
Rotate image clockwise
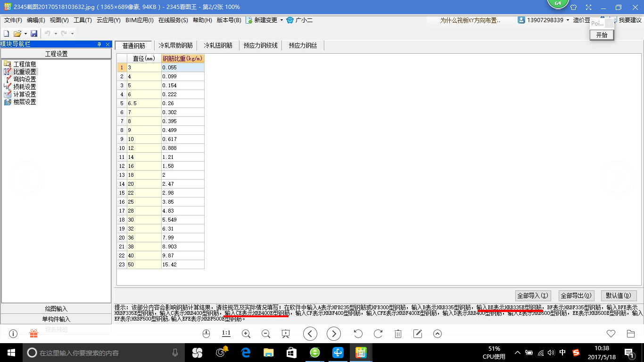pyautogui.click(x=378, y=334)
